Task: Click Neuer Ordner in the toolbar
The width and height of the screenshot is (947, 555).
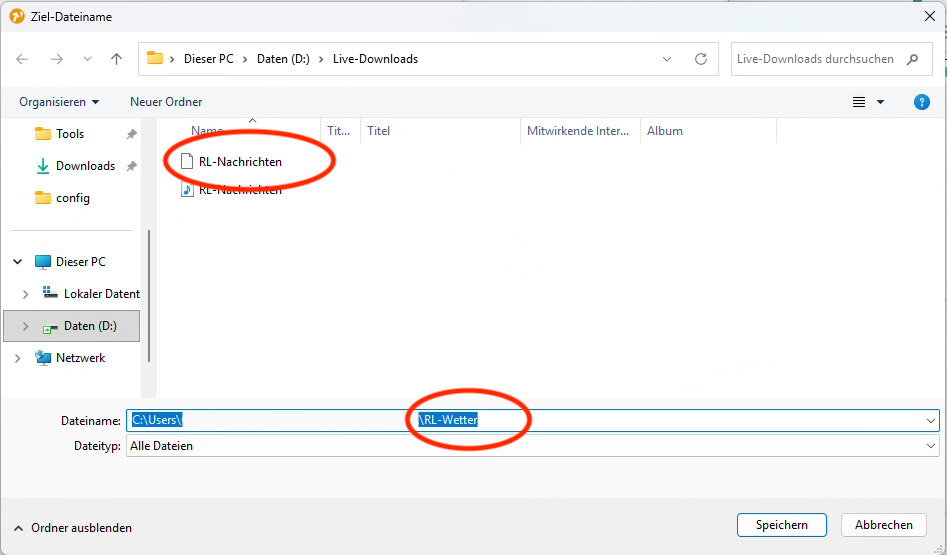Action: pyautogui.click(x=166, y=102)
